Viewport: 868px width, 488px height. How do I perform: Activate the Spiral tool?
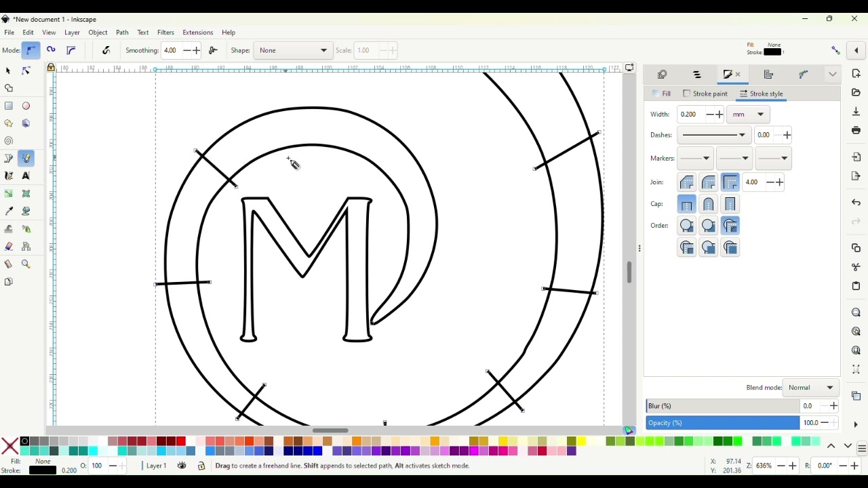pos(9,142)
